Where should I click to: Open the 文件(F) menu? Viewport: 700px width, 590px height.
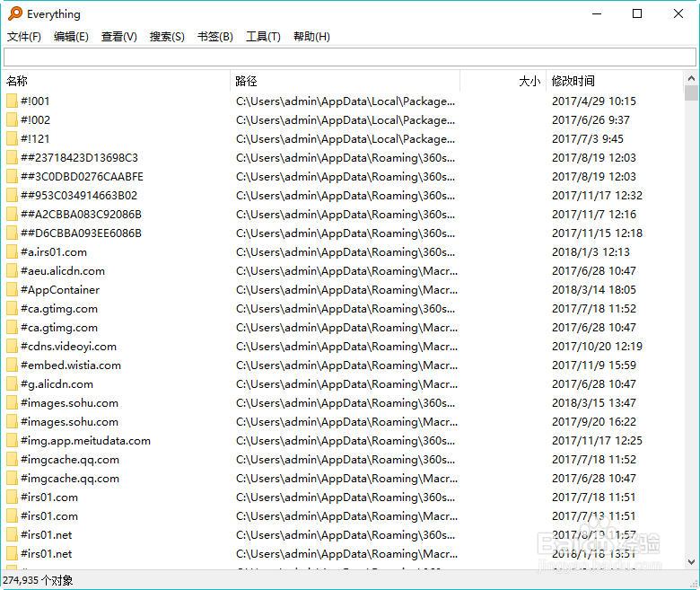point(24,37)
